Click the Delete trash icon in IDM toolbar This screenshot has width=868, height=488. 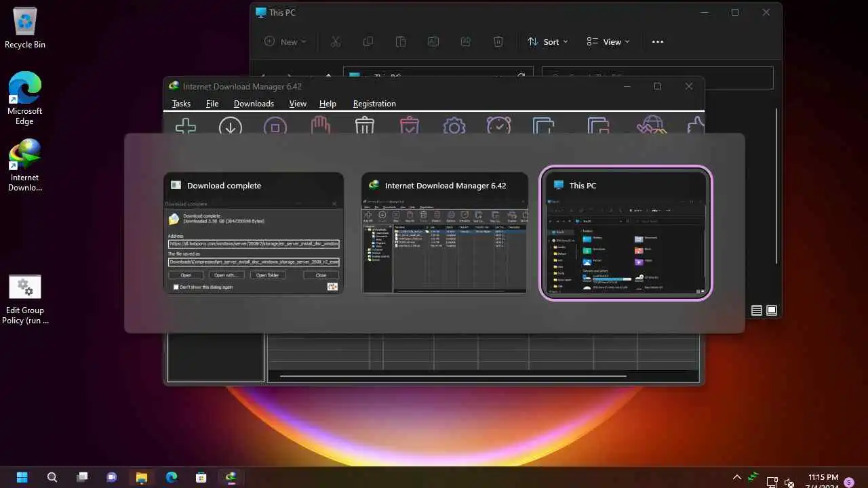[x=365, y=126]
